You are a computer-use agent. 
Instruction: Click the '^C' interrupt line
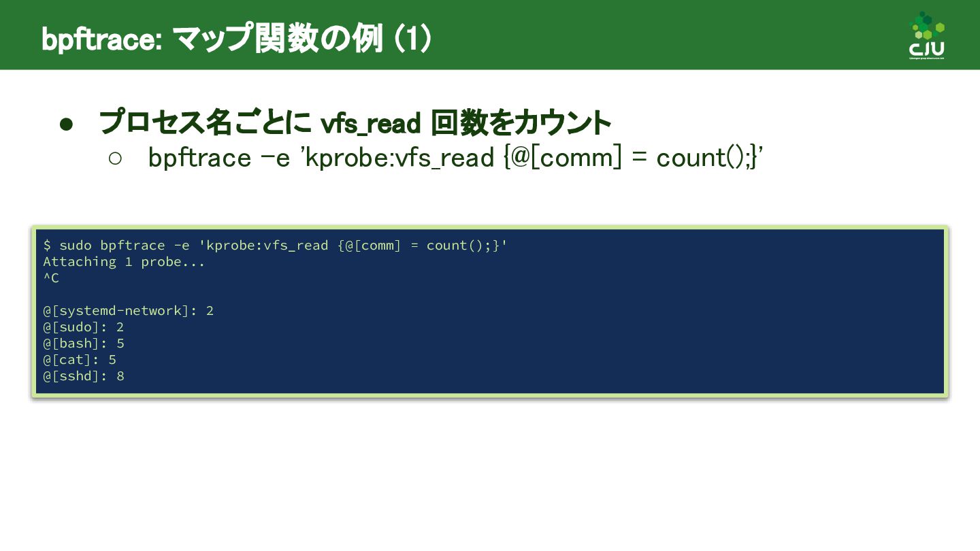click(51, 278)
